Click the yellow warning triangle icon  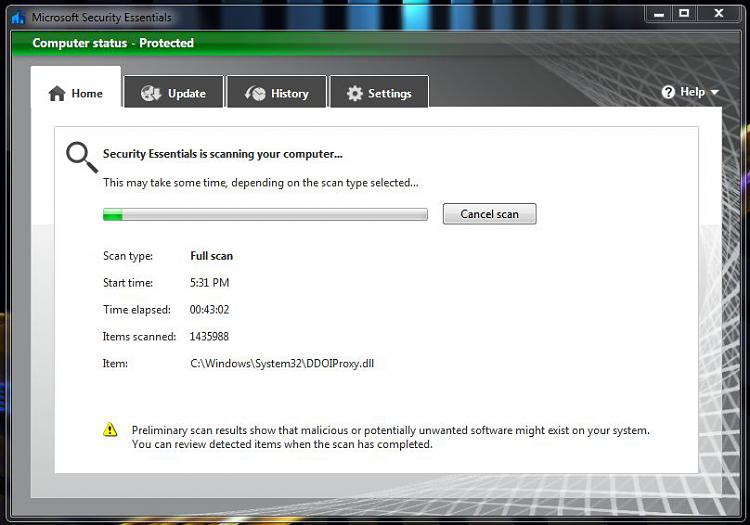coord(110,429)
